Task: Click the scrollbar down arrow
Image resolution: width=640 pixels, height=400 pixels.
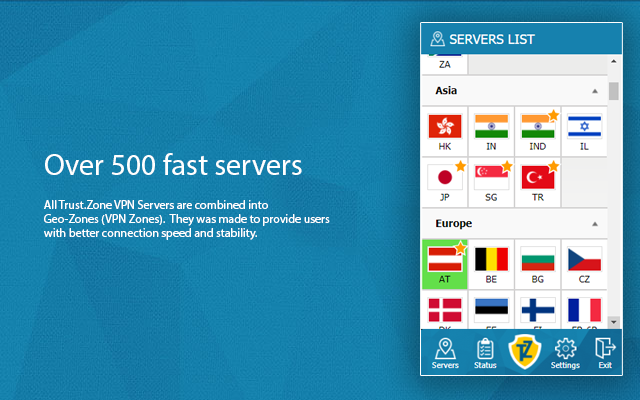Action: coord(613,322)
